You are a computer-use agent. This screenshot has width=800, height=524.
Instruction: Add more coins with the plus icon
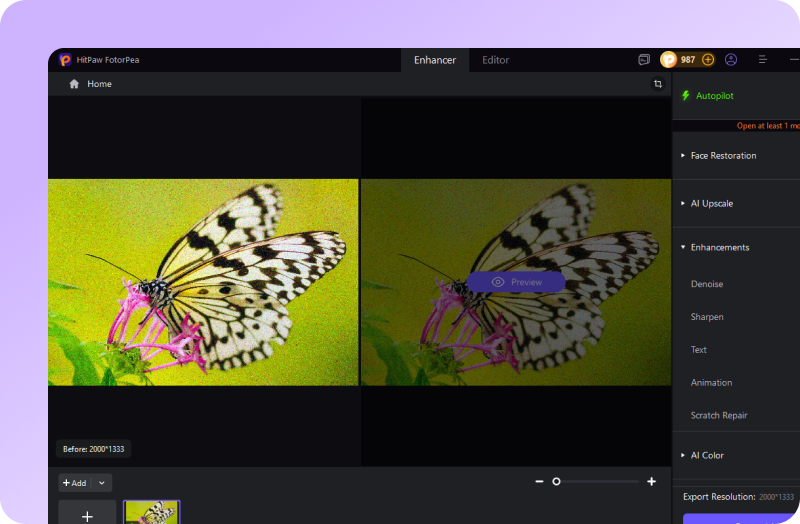pyautogui.click(x=708, y=60)
